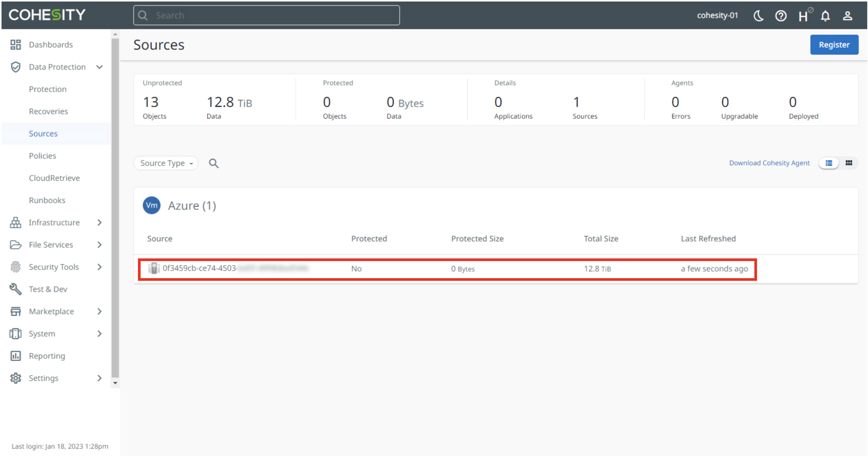
Task: Click the Azure (1) group heading
Action: coord(192,206)
